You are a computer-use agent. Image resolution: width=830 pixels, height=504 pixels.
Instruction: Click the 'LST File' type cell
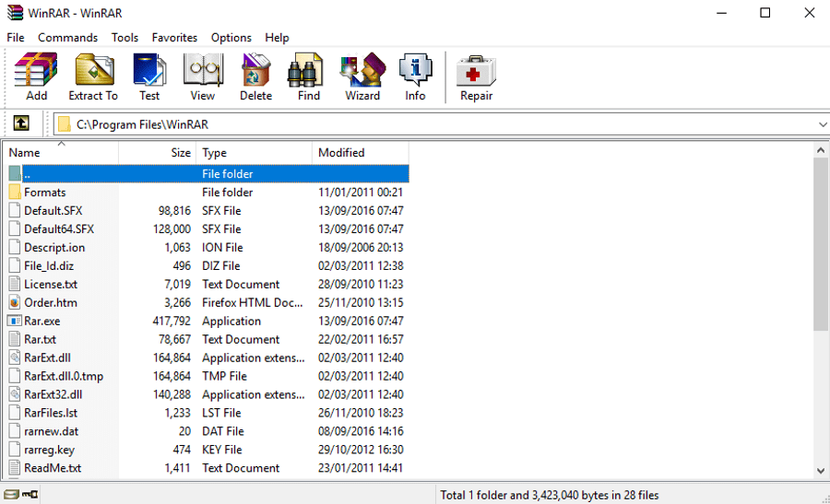pos(221,413)
